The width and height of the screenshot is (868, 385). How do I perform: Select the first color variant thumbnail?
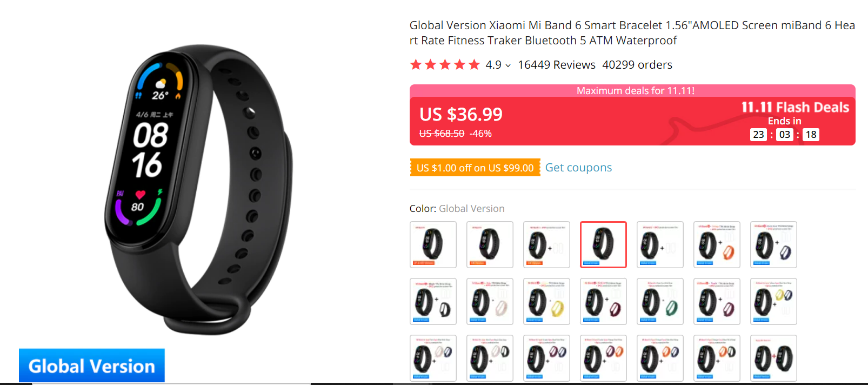coord(433,245)
